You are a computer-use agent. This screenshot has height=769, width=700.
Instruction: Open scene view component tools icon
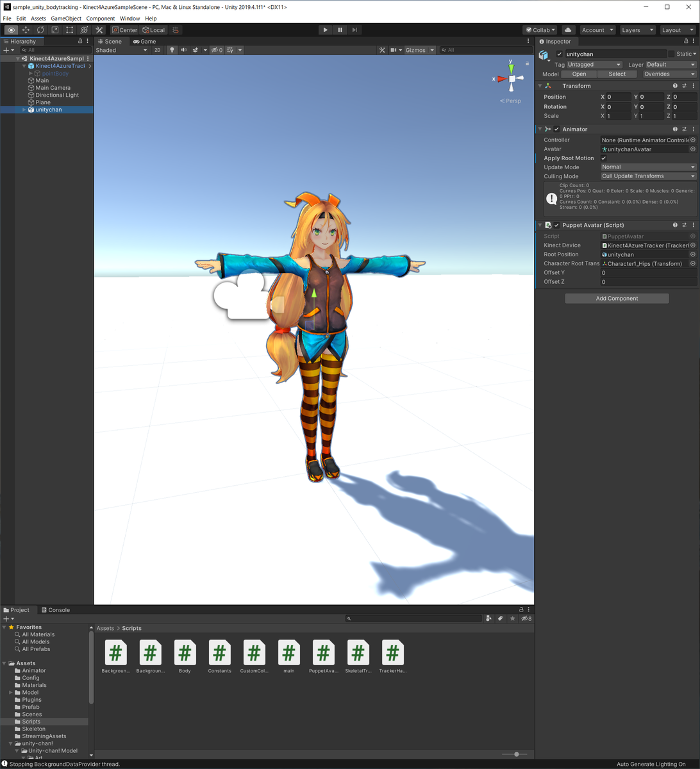tap(382, 50)
